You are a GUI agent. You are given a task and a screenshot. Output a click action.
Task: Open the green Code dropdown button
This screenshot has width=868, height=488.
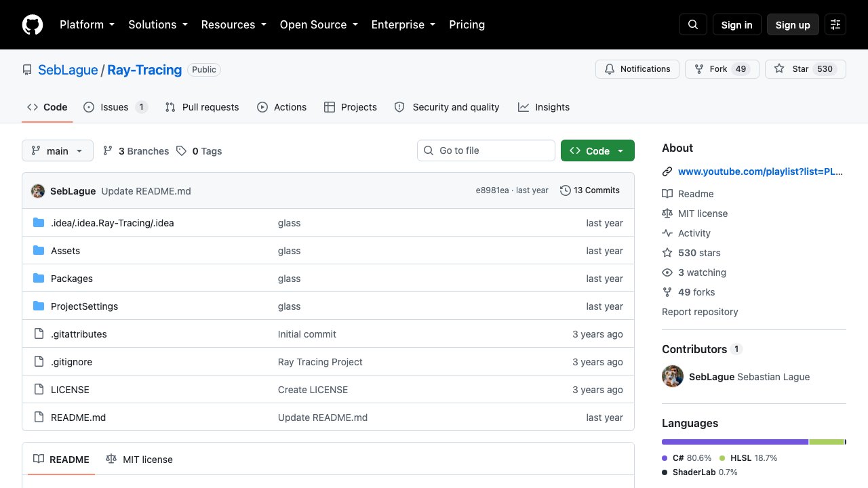click(597, 151)
